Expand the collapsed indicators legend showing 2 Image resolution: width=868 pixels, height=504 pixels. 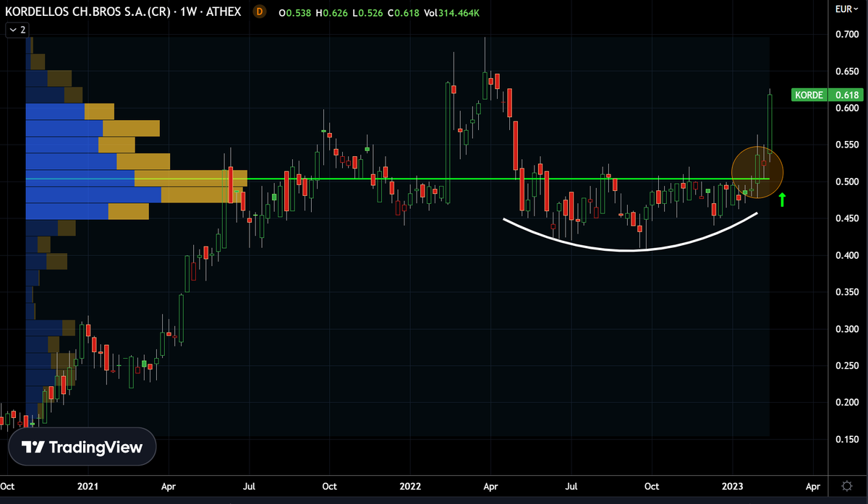pos(16,30)
